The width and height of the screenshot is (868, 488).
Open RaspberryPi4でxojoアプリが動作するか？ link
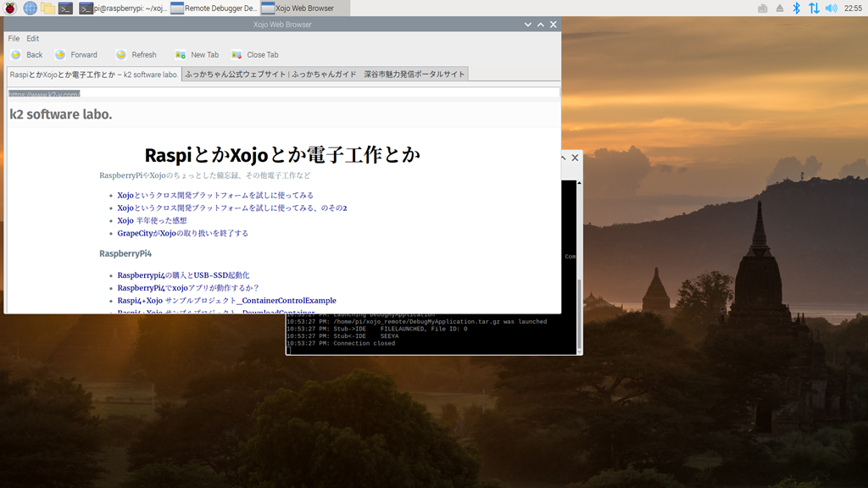(188, 288)
